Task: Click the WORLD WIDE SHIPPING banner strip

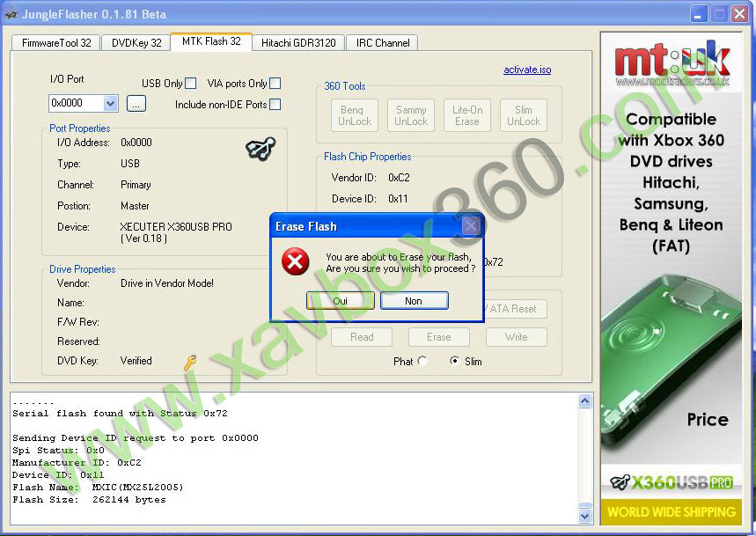Action: 672,511
